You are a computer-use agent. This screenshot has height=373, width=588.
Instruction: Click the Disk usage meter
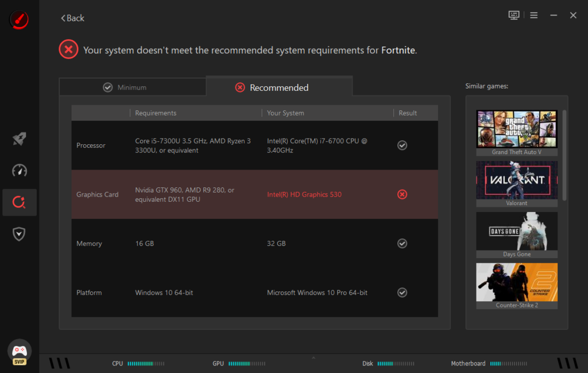(x=396, y=363)
